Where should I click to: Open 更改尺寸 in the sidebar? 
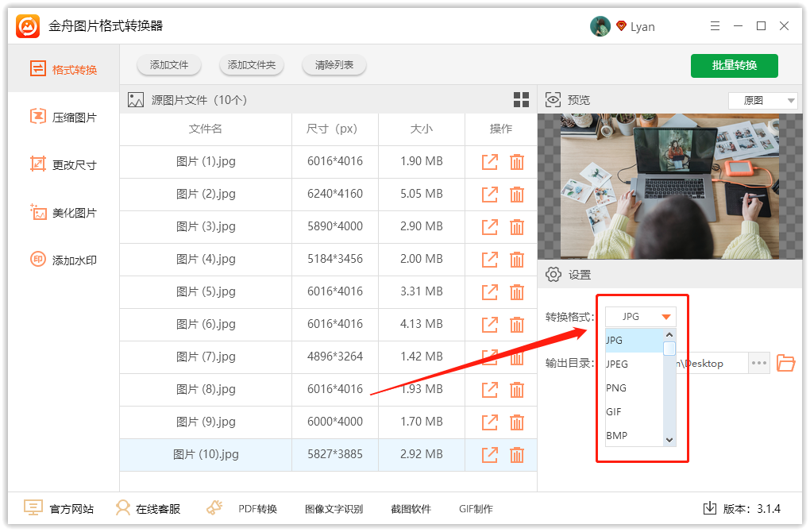point(64,165)
